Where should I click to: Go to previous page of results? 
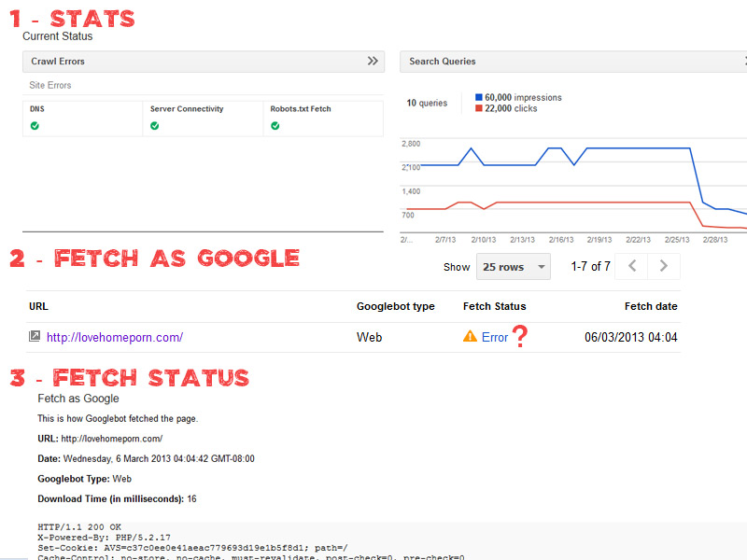tap(632, 266)
